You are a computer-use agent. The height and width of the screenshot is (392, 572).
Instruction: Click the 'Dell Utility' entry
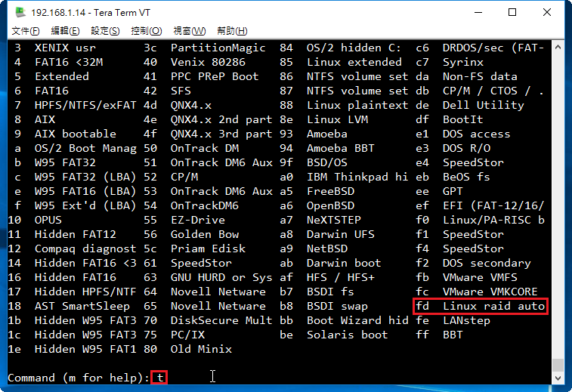click(x=484, y=105)
